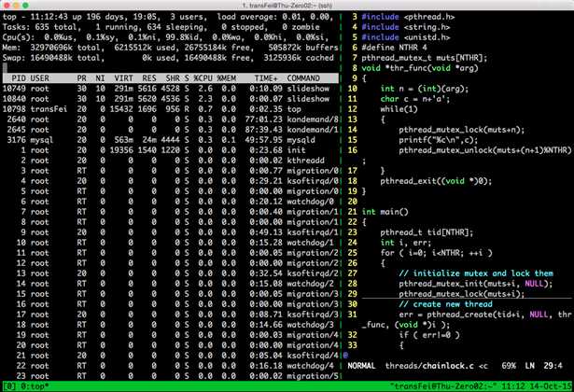Click the Cpu(s) usage summary line

click(x=165, y=37)
